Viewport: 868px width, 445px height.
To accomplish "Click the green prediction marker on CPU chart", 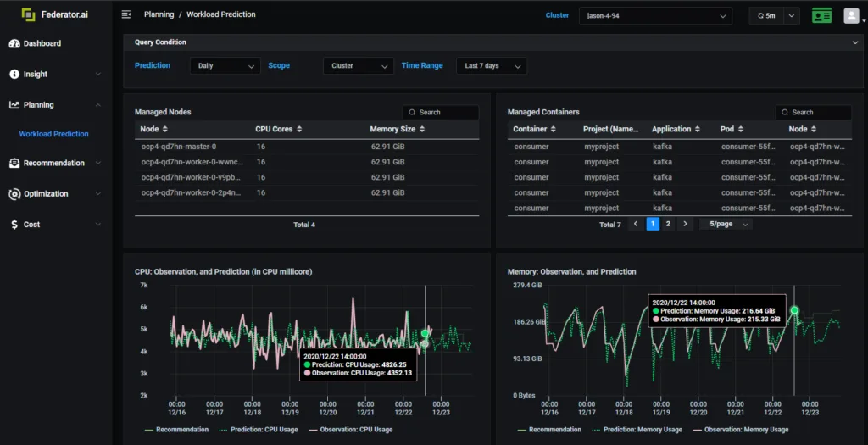I will click(x=425, y=333).
